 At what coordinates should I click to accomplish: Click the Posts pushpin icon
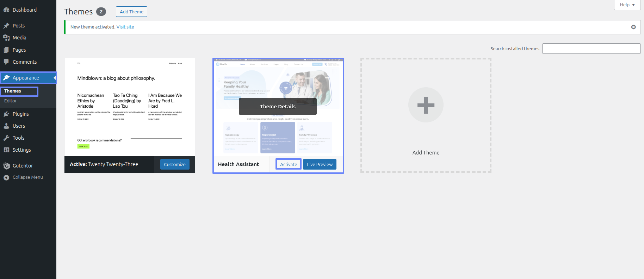(x=6, y=26)
